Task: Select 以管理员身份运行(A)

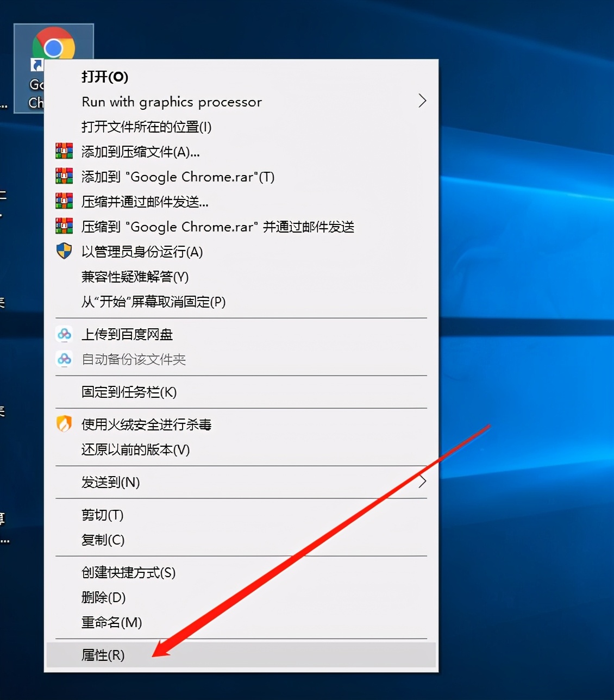Action: (x=241, y=252)
